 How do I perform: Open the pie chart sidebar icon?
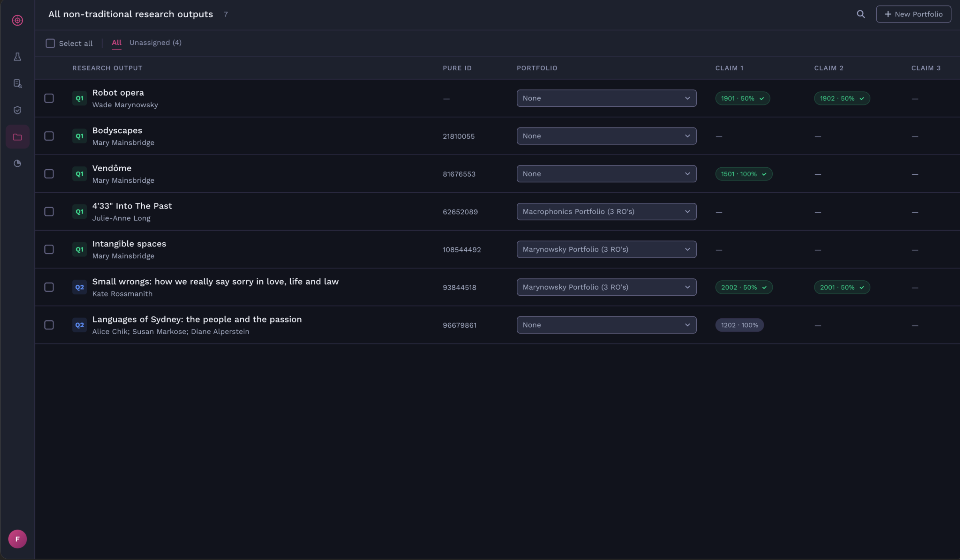pyautogui.click(x=17, y=163)
